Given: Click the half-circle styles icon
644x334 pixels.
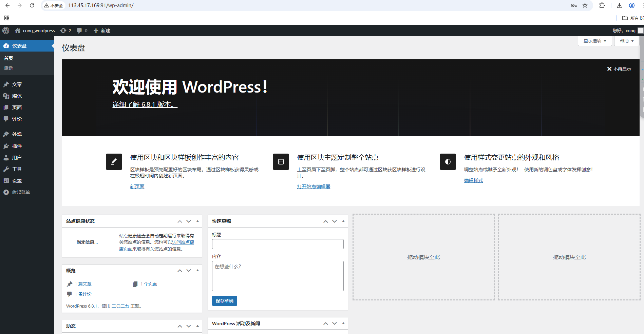Looking at the screenshot, I should pos(448,162).
